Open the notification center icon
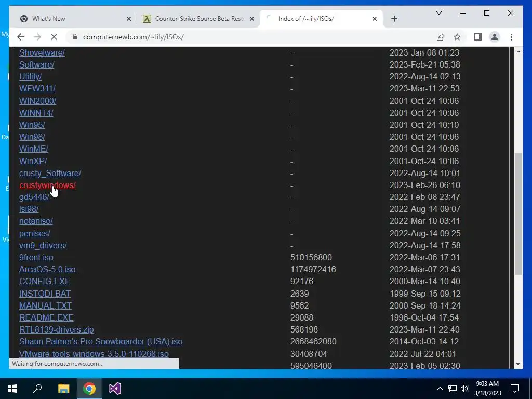The image size is (532, 399). 515,389
